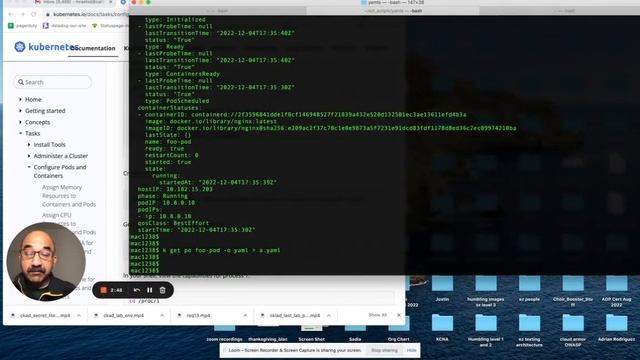Screen dimensions: 640x360
Task: Expand the Getting started arrow
Action: (x=20, y=111)
